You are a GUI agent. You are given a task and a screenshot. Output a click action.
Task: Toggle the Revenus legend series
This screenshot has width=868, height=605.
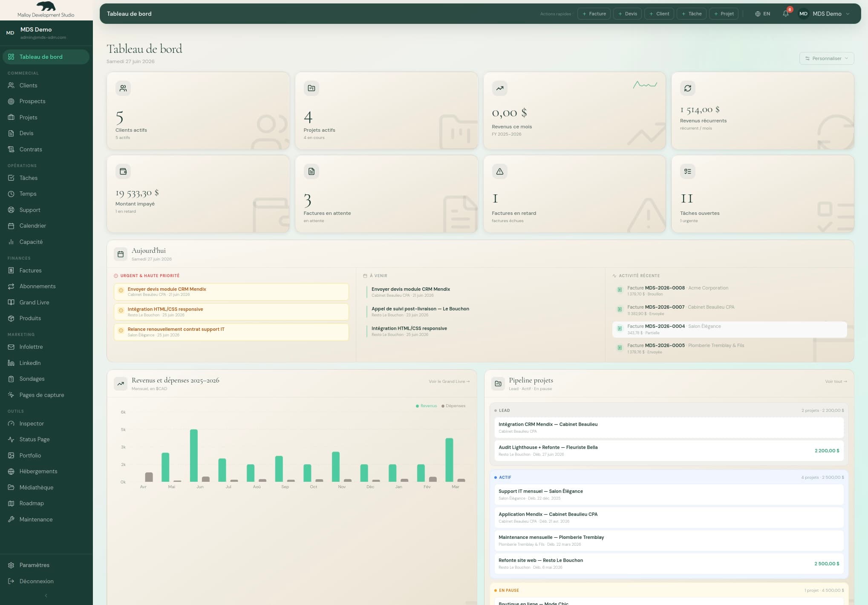pos(426,406)
